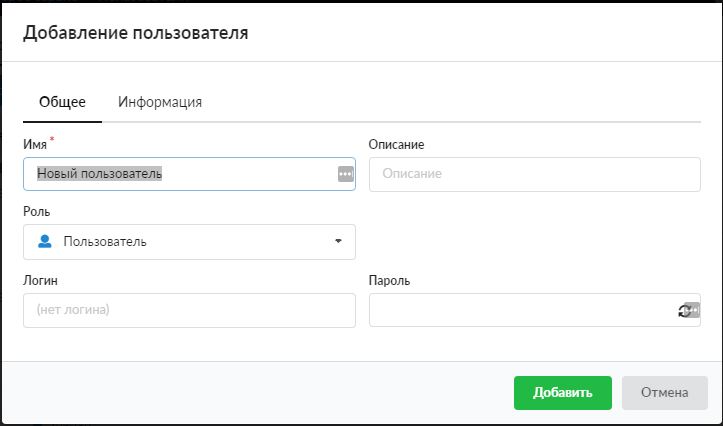
Task: Expand the Пользователь role combo box
Action: [x=189, y=241]
